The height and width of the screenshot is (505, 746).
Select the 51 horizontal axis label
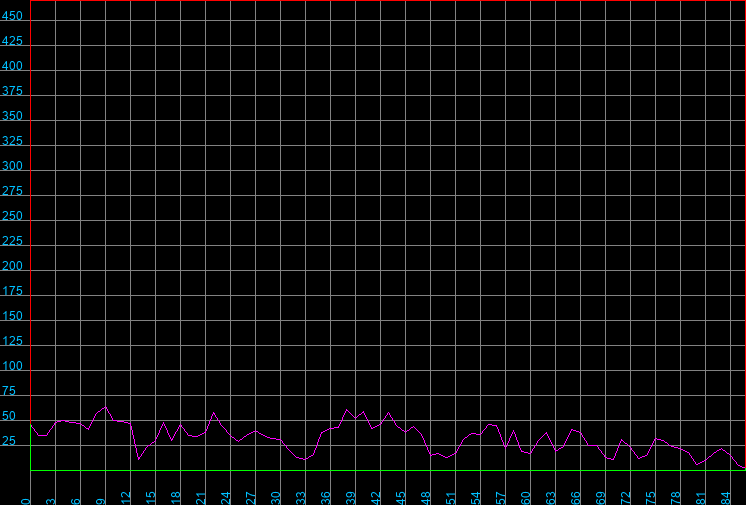coord(451,498)
